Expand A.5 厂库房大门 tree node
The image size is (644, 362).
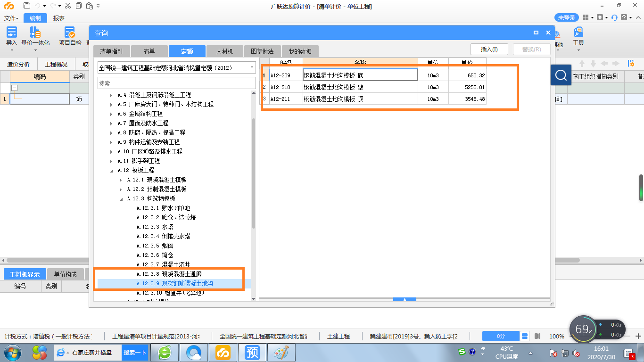tap(111, 105)
